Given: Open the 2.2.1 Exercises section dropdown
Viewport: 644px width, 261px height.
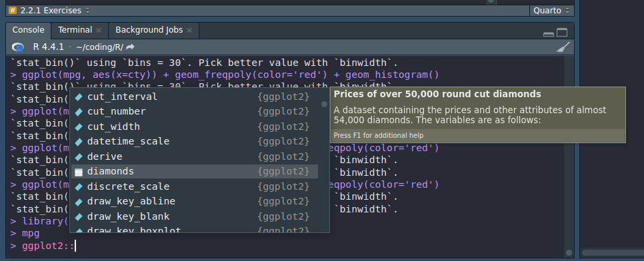Looking at the screenshot, I should coord(49,11).
